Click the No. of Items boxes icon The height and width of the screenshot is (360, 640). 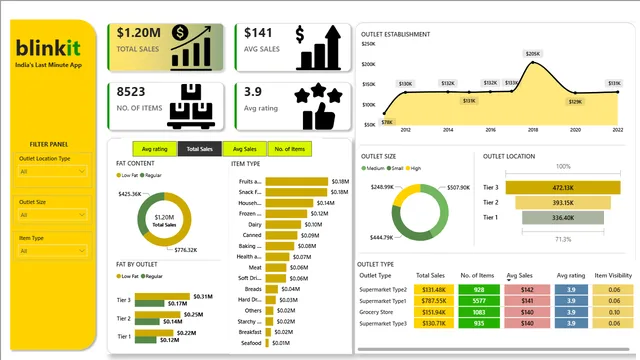[191, 107]
